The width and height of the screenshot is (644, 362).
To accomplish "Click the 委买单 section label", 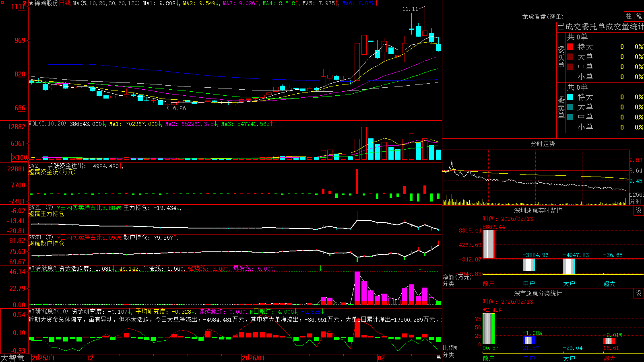I will click(x=561, y=58).
